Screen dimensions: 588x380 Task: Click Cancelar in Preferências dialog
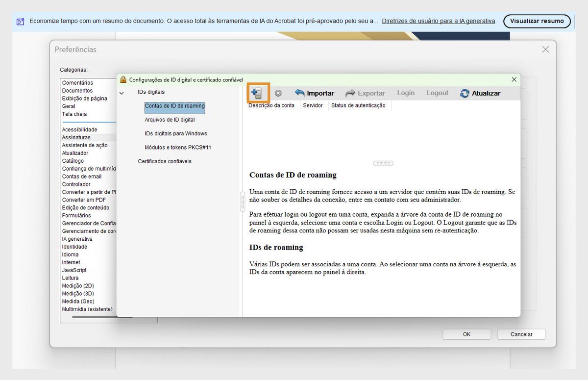[521, 334]
